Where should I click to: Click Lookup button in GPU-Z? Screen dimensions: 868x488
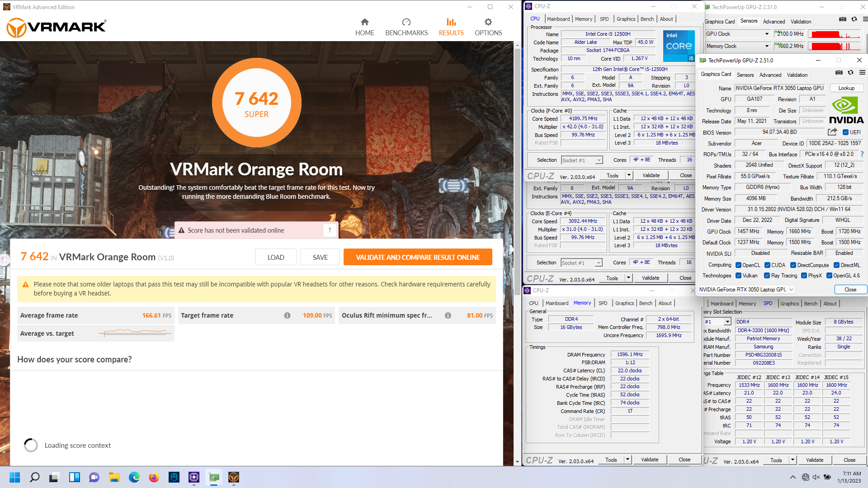tap(846, 88)
